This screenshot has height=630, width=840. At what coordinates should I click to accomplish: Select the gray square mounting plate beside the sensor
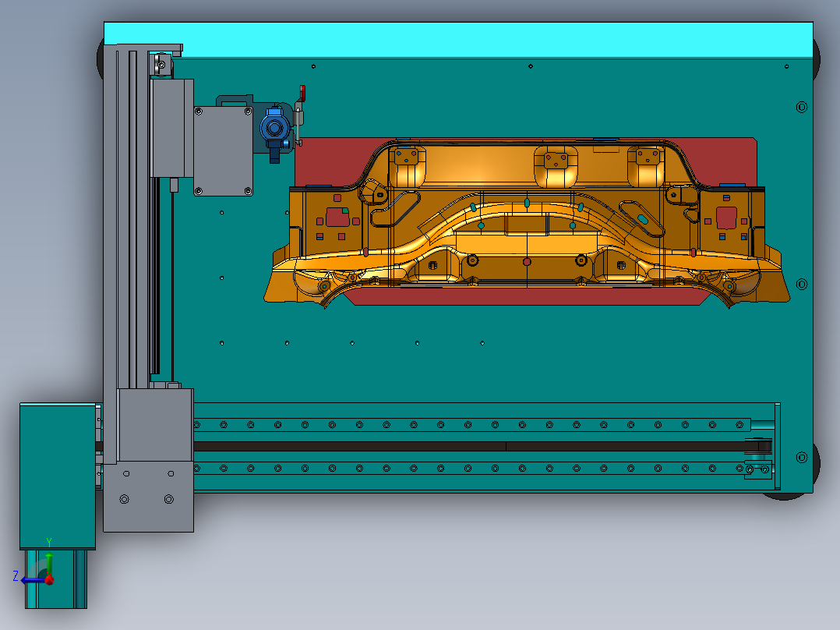224,151
